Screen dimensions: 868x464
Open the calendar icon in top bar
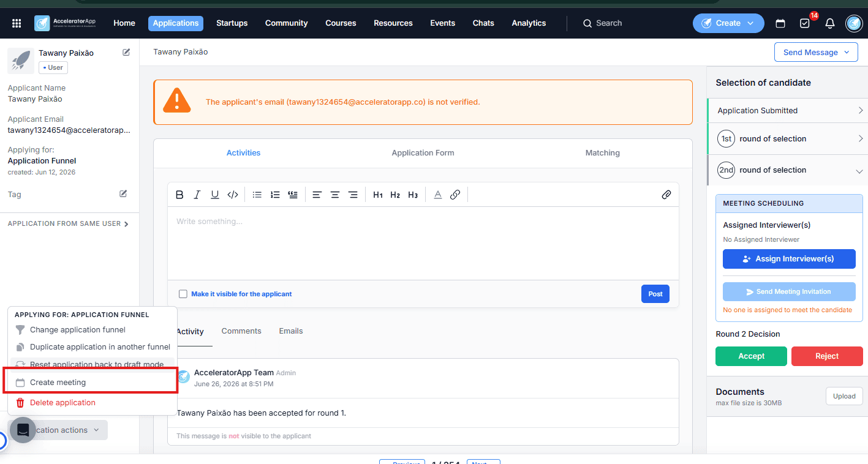click(x=780, y=23)
